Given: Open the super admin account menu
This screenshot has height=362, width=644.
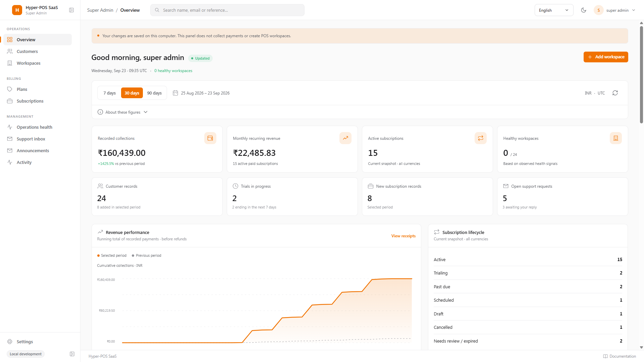Looking at the screenshot, I should 615,10.
